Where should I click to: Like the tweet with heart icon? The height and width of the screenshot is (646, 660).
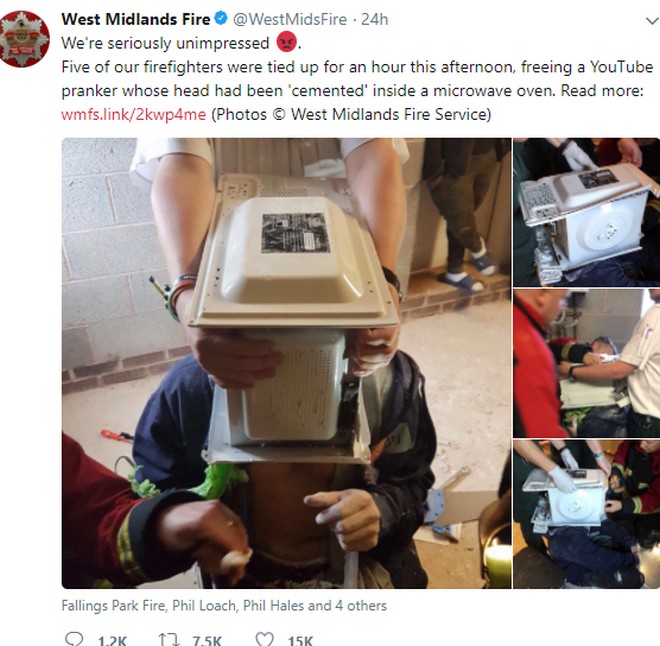(x=265, y=639)
